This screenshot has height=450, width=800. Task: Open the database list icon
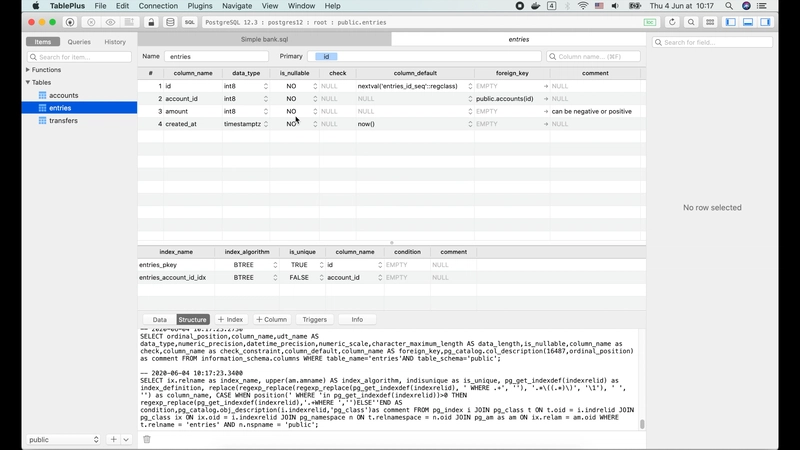(x=170, y=22)
